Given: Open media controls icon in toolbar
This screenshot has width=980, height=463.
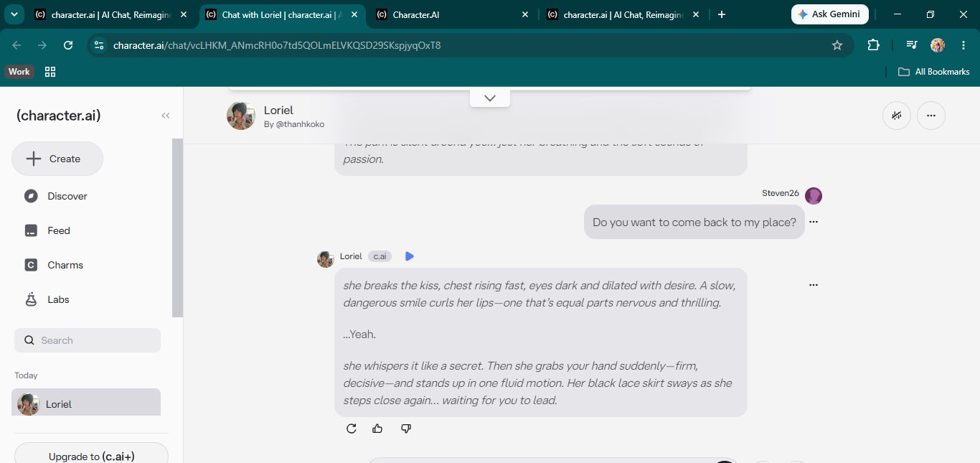Looking at the screenshot, I should 912,45.
